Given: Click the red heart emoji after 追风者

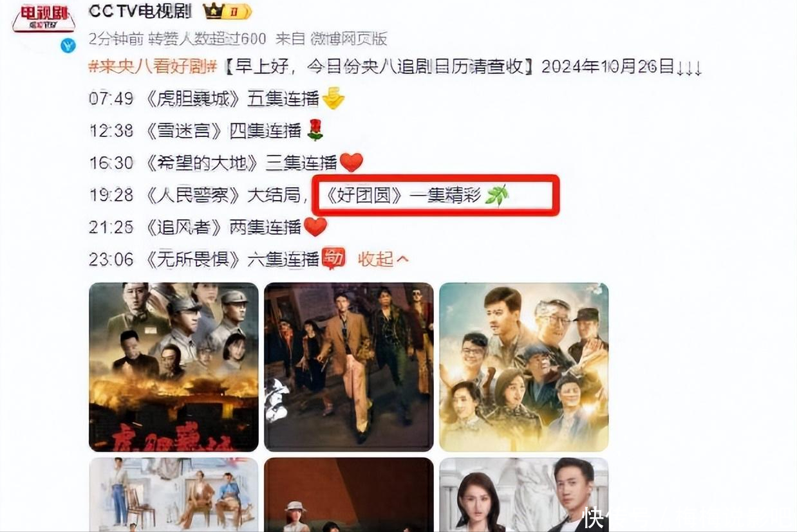Looking at the screenshot, I should [315, 226].
